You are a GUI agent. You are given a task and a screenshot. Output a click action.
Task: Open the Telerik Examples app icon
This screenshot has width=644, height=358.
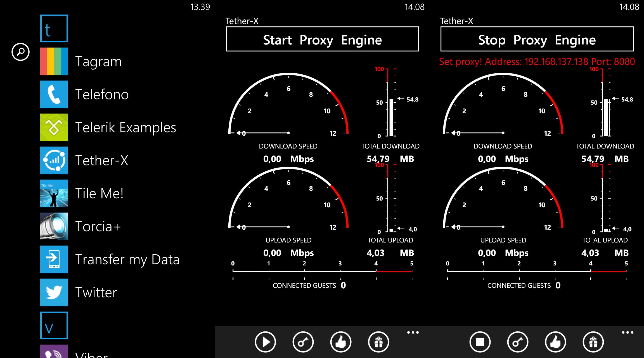coord(54,127)
